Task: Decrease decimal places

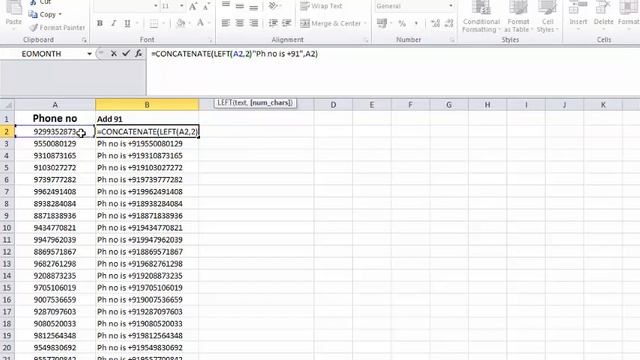Action: (449, 24)
